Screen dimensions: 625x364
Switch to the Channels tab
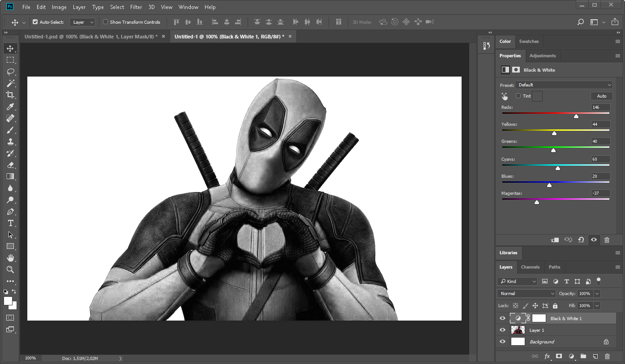coord(530,267)
